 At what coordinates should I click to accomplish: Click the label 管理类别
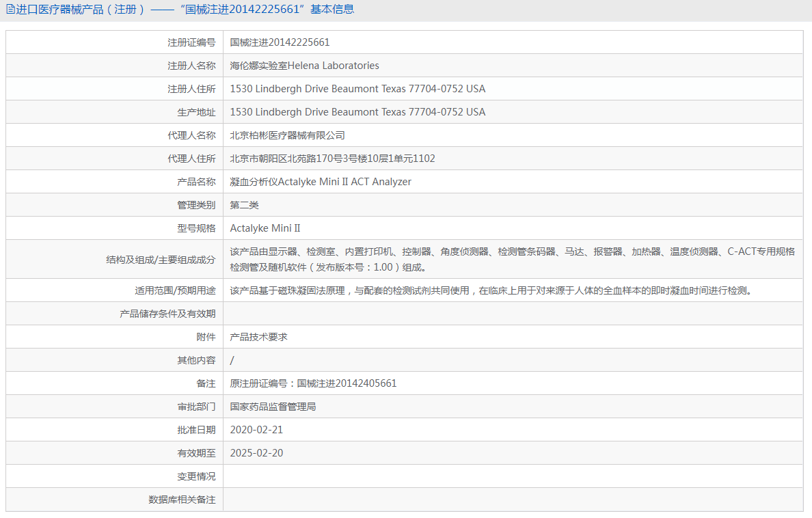[x=195, y=206]
